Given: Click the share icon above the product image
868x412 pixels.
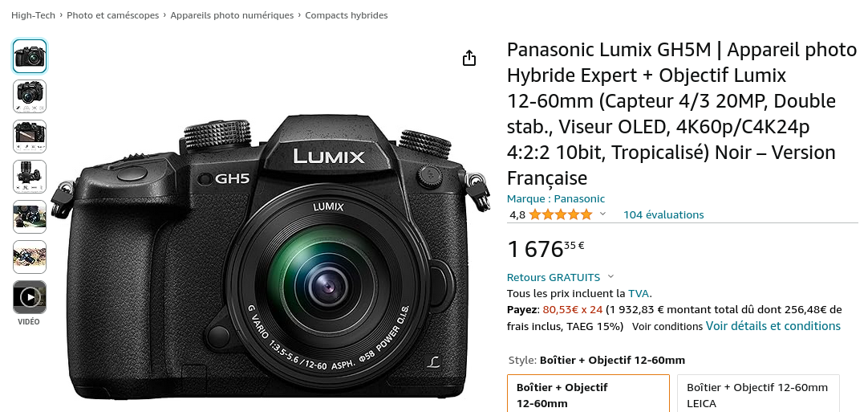Looking at the screenshot, I should pyautogui.click(x=468, y=58).
